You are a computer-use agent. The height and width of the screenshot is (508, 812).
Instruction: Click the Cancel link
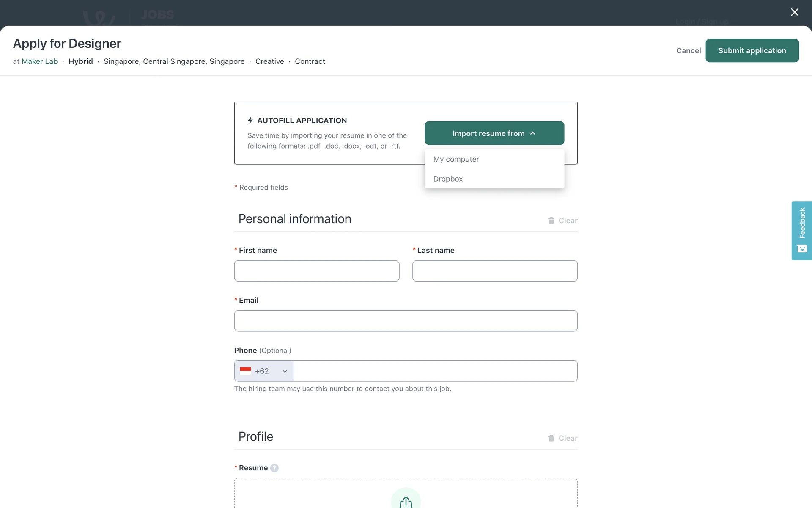(x=688, y=50)
